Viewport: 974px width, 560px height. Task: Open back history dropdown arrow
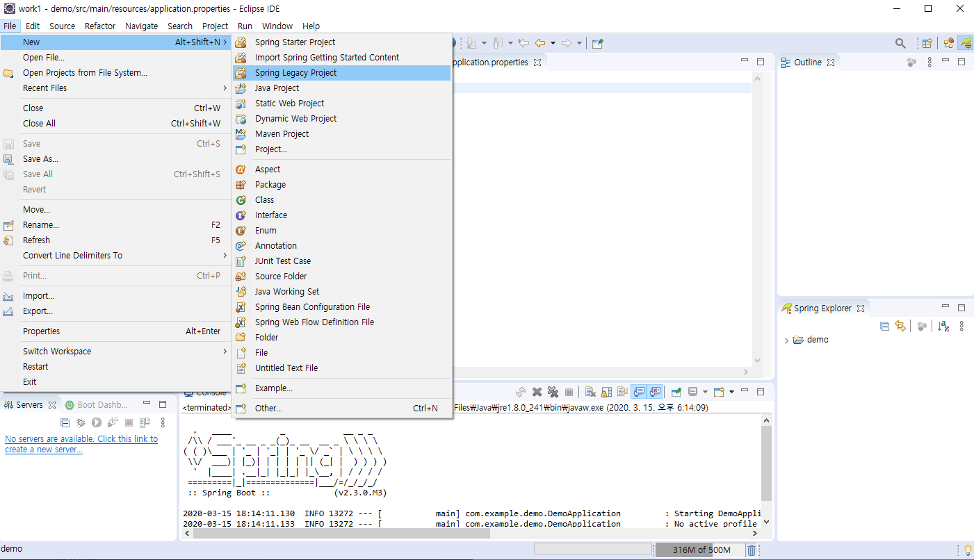[x=553, y=43]
